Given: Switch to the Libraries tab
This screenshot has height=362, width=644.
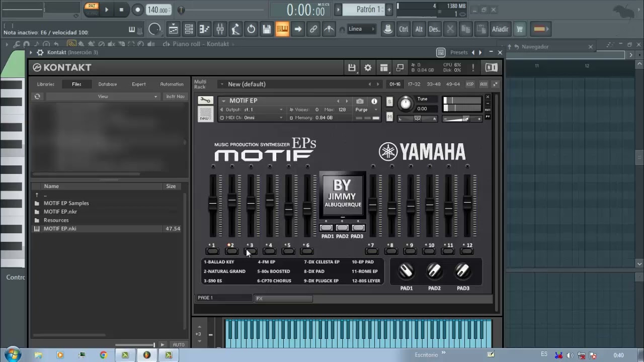Looking at the screenshot, I should tap(46, 84).
